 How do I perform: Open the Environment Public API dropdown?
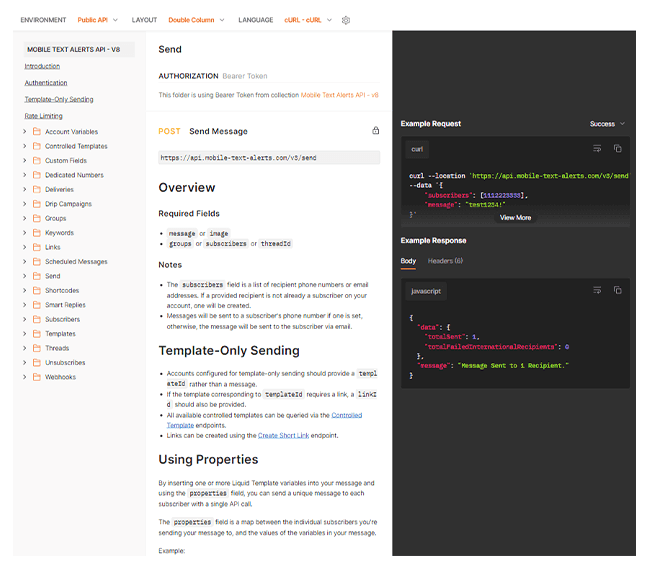(x=98, y=20)
